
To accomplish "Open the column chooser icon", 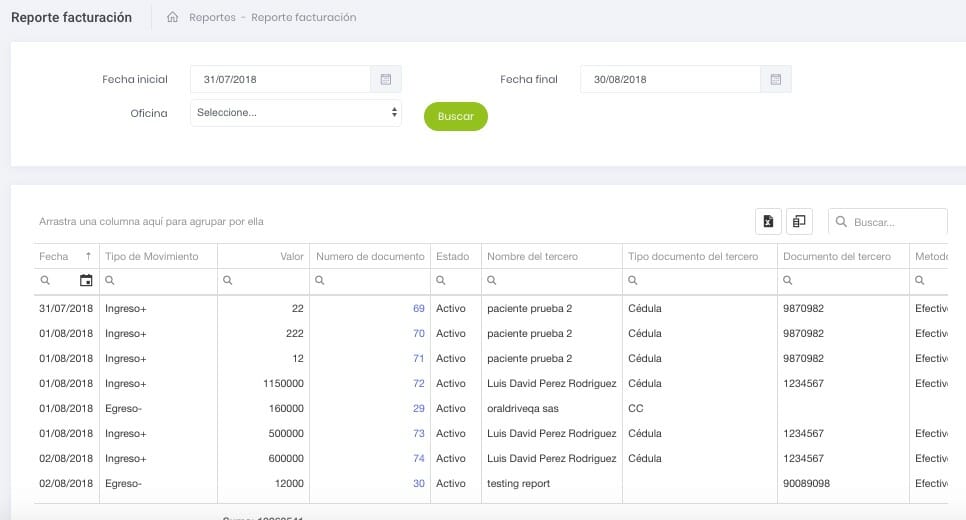I will pyautogui.click(x=799, y=222).
